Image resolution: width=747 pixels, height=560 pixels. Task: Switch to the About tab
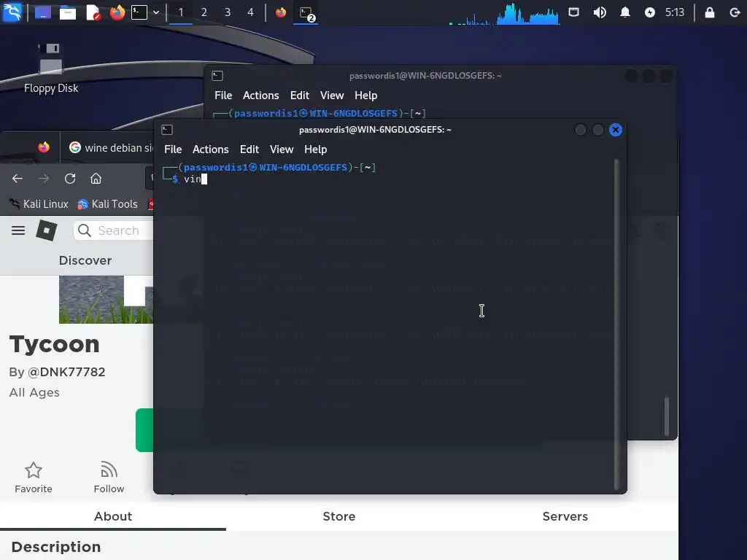[113, 517]
